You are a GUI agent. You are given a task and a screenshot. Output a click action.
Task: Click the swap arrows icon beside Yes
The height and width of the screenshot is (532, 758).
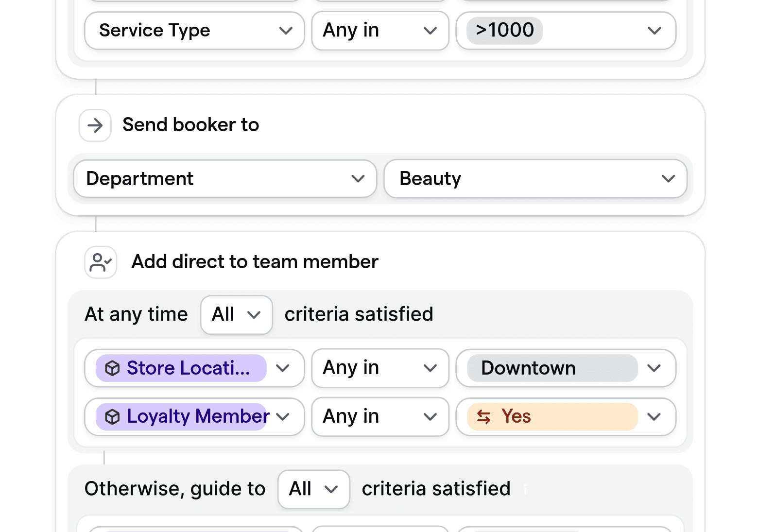(x=484, y=416)
